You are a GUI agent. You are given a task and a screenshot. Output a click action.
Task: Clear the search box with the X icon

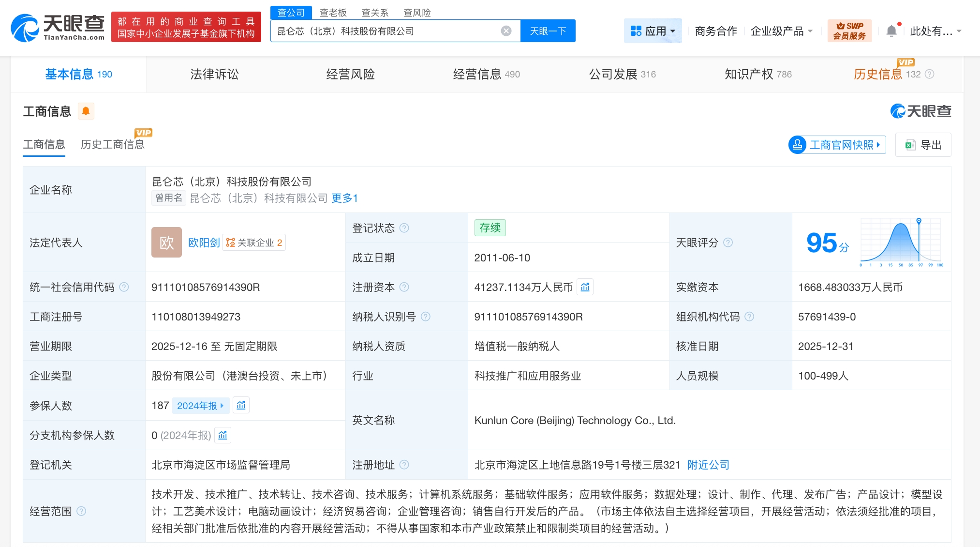click(506, 30)
